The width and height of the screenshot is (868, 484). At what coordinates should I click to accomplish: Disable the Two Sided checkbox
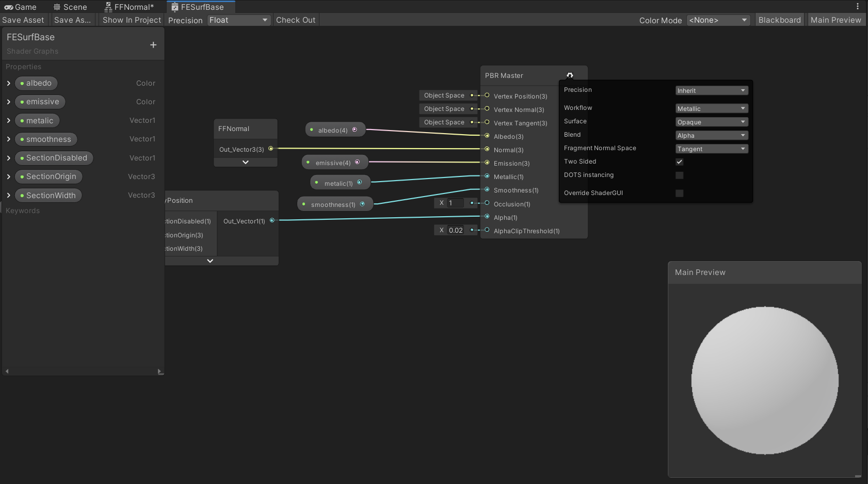(679, 162)
